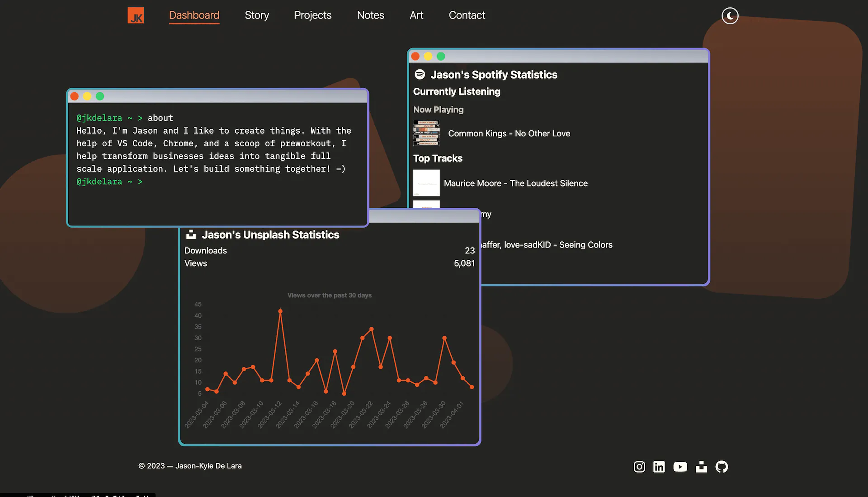The width and height of the screenshot is (868, 497).
Task: Click the Common Kings - No Other Love track
Action: (x=509, y=133)
